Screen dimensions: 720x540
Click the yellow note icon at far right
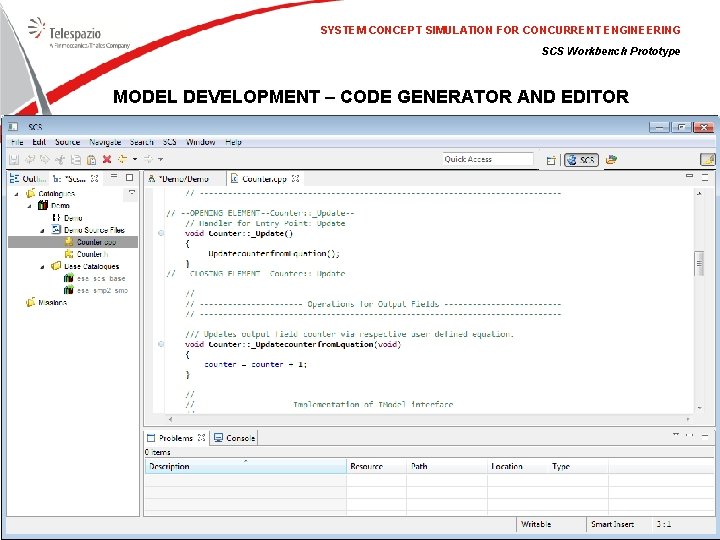coord(707,159)
